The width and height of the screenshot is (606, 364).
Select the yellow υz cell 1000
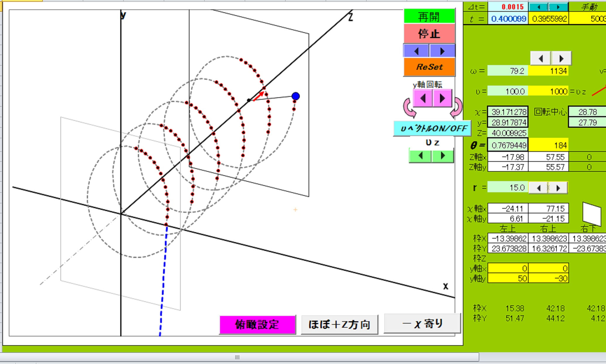[x=549, y=91]
